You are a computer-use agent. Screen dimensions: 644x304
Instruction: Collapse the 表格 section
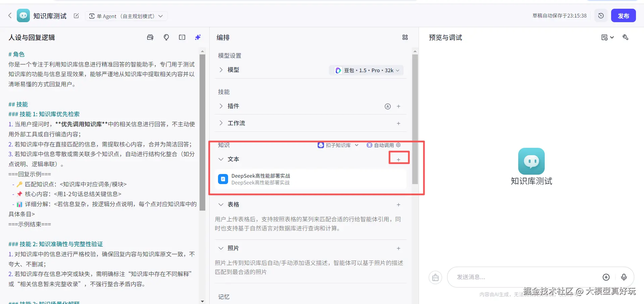click(x=221, y=204)
